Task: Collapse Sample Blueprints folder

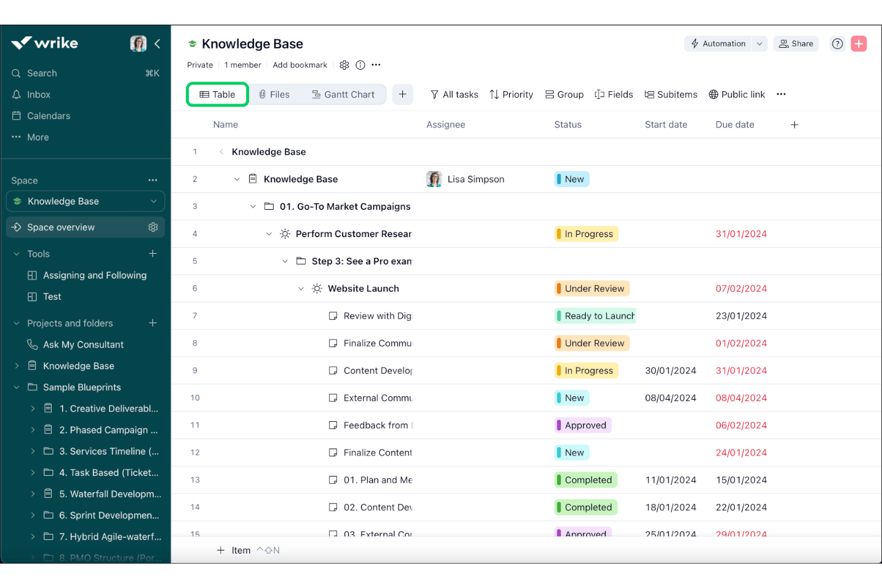Action: coord(17,387)
